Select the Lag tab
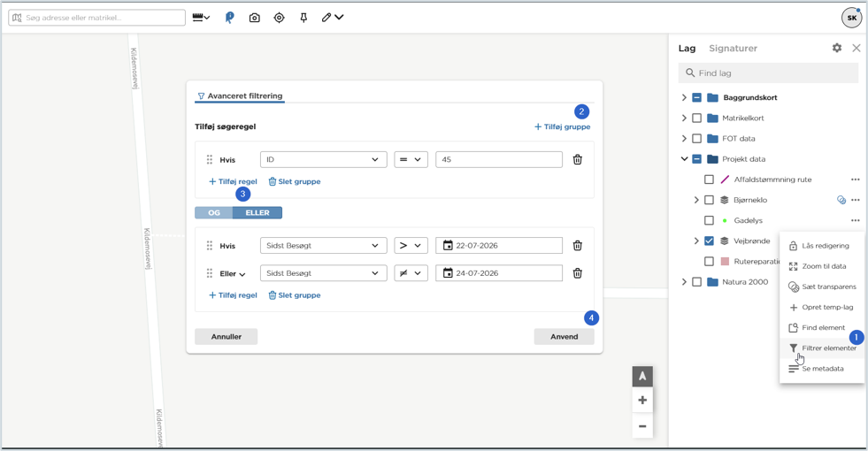Image resolution: width=868 pixels, height=451 pixels. point(687,48)
